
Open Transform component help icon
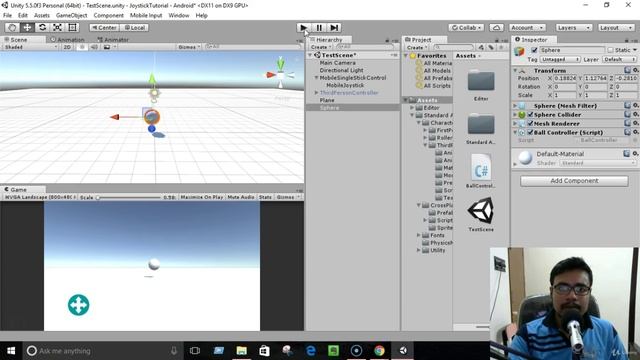point(627,70)
